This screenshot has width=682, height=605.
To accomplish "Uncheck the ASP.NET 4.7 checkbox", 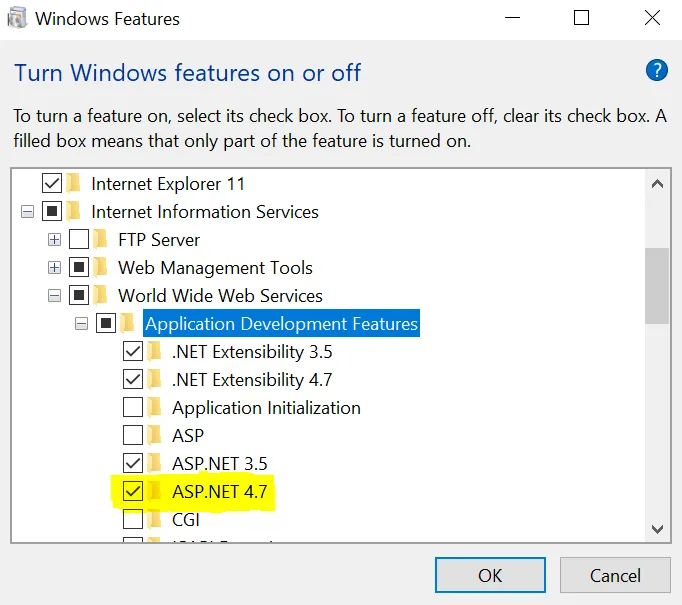I will click(x=132, y=492).
